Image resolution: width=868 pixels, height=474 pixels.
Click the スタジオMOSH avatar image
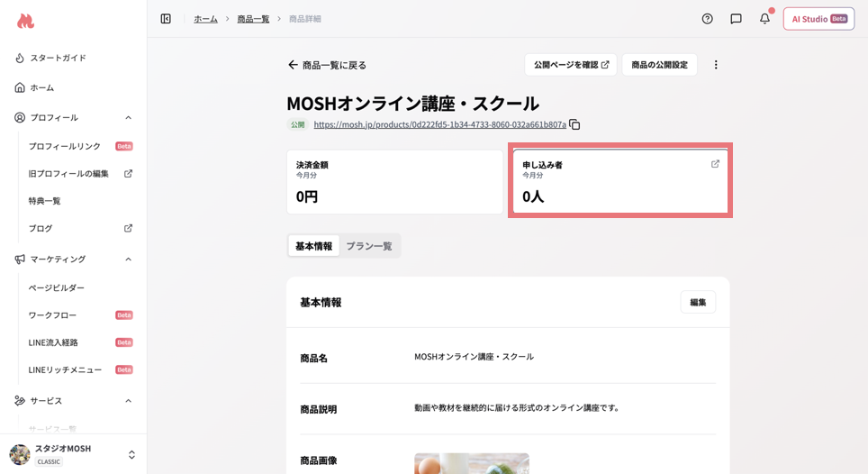coord(20,454)
